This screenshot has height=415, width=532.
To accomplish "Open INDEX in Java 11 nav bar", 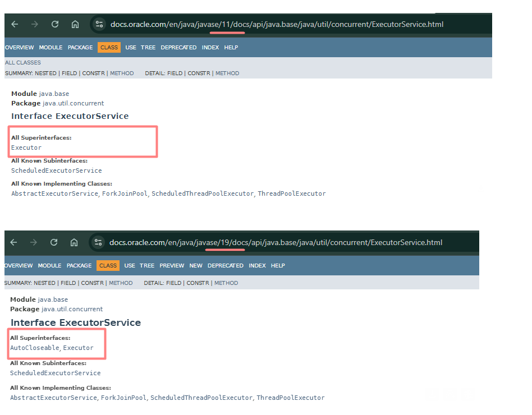I will click(x=210, y=48).
